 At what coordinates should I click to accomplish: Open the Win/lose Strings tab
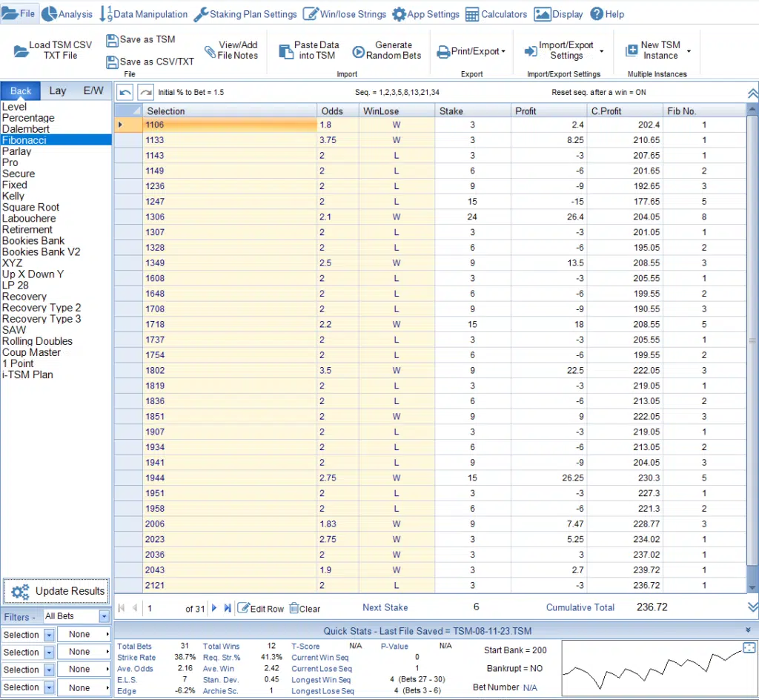pyautogui.click(x=345, y=14)
